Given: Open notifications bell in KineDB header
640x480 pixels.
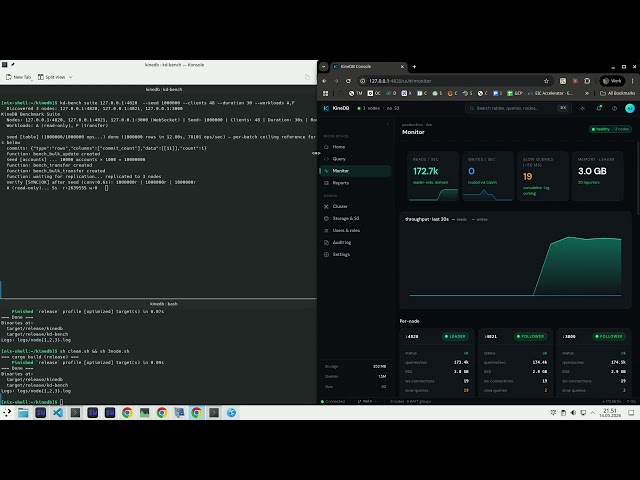Looking at the screenshot, I should (599, 108).
